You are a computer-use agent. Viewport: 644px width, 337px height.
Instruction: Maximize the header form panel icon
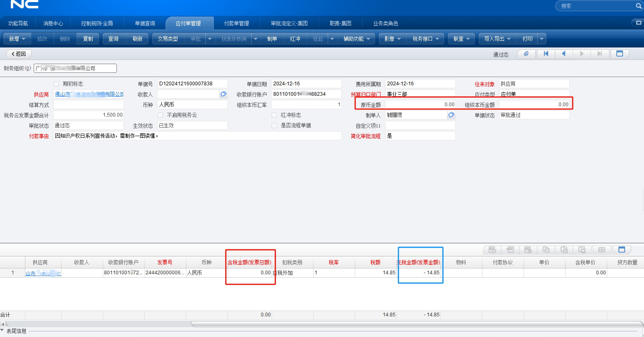pos(619,54)
